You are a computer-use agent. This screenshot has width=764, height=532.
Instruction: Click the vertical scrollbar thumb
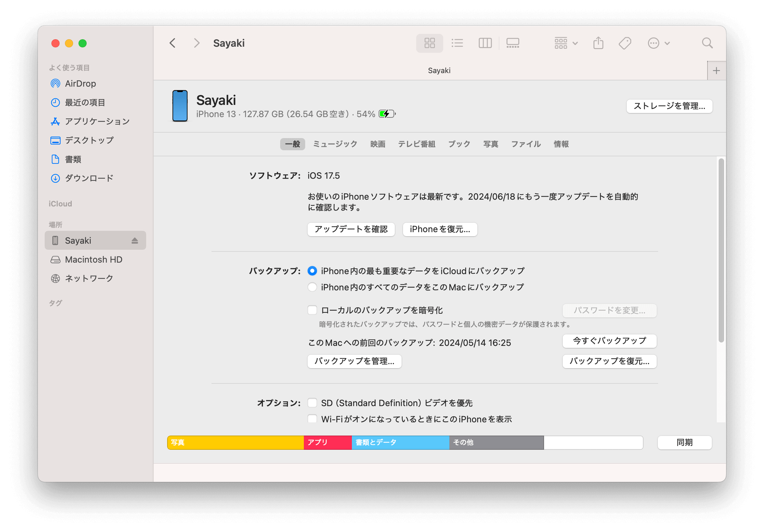click(721, 250)
